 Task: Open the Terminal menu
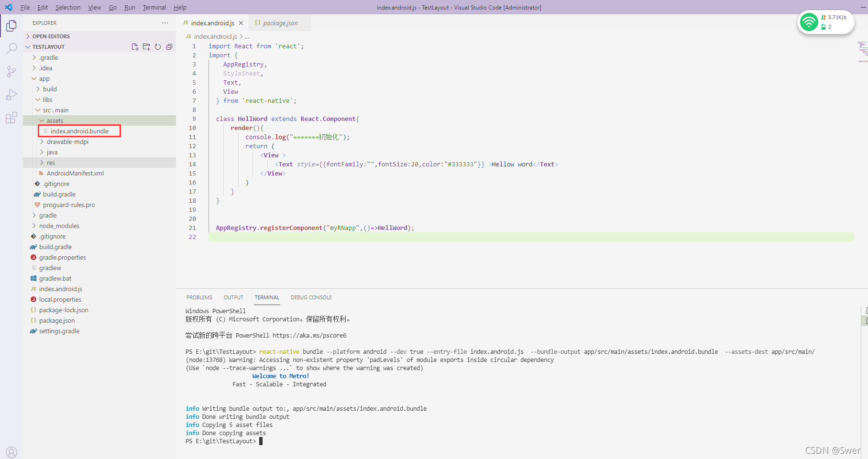click(x=154, y=7)
